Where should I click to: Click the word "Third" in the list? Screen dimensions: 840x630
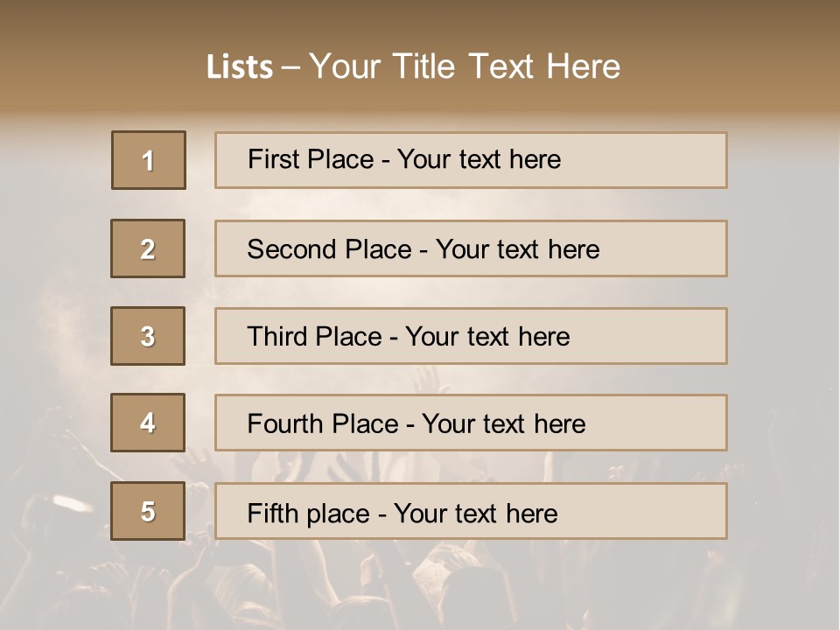click(278, 337)
